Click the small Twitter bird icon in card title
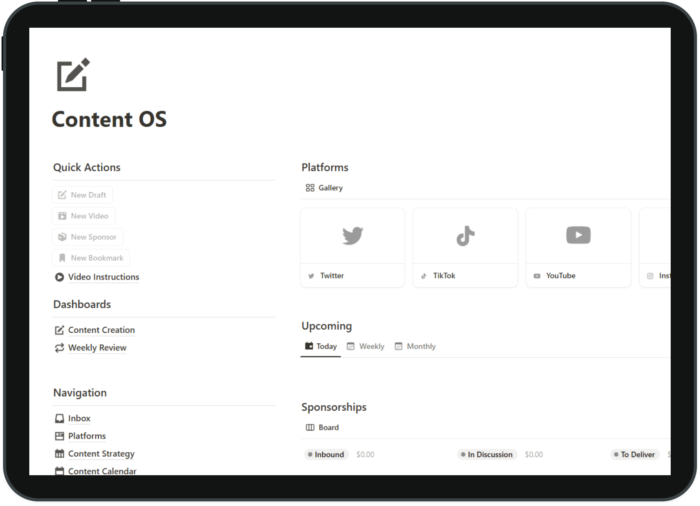Viewport: 700px width, 506px height. pos(311,276)
